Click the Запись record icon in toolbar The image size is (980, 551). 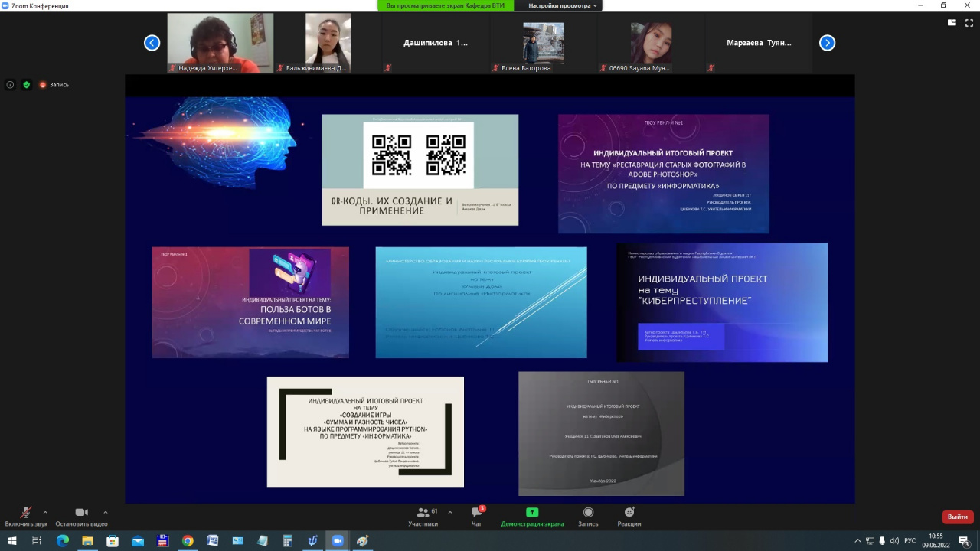(x=588, y=516)
